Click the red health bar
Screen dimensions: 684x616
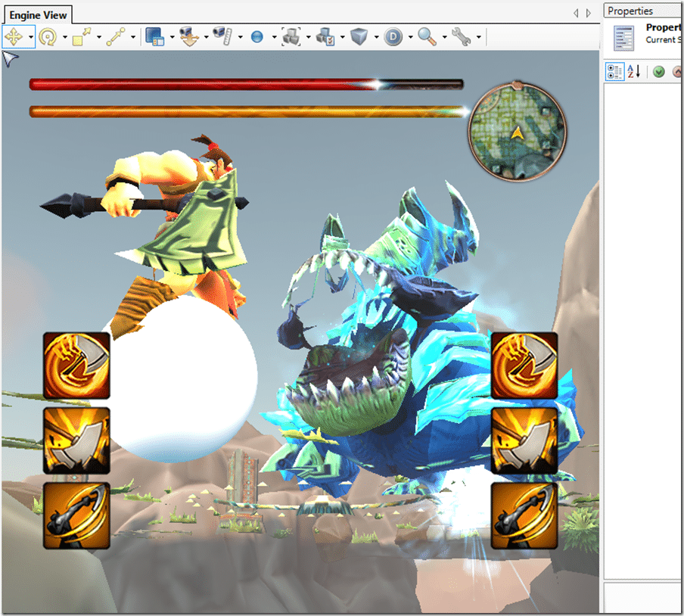point(246,84)
